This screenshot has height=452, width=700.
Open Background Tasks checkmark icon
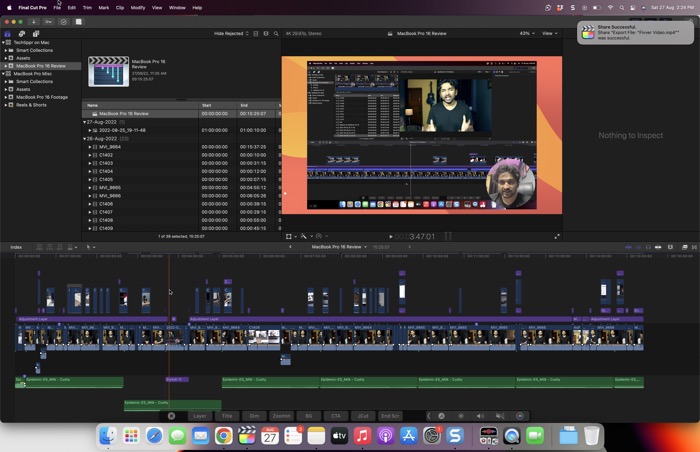[63, 21]
